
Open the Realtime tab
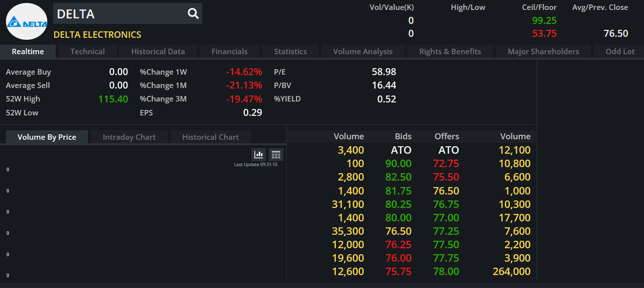[x=28, y=51]
